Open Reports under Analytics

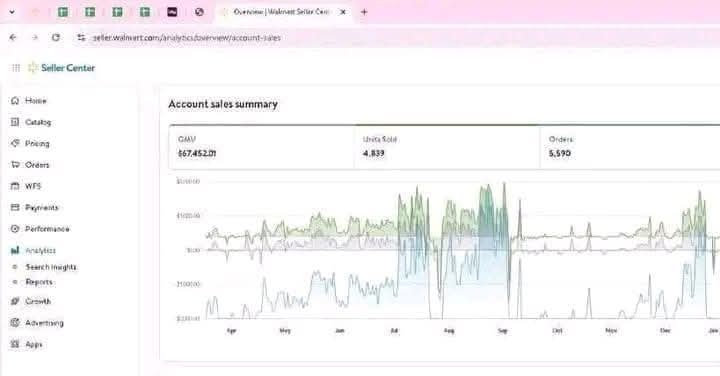[39, 282]
